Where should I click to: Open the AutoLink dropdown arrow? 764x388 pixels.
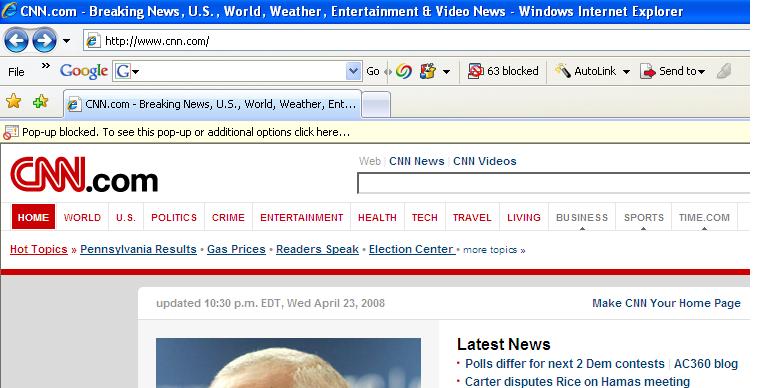point(627,72)
